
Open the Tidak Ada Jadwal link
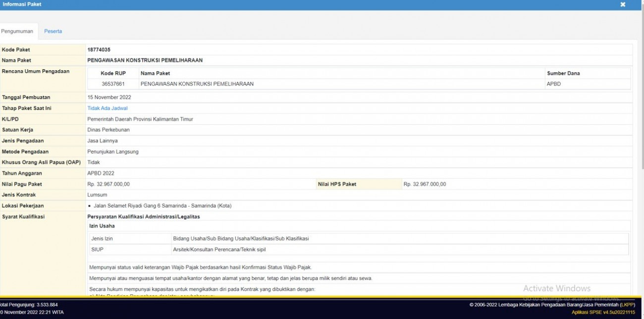pos(107,108)
